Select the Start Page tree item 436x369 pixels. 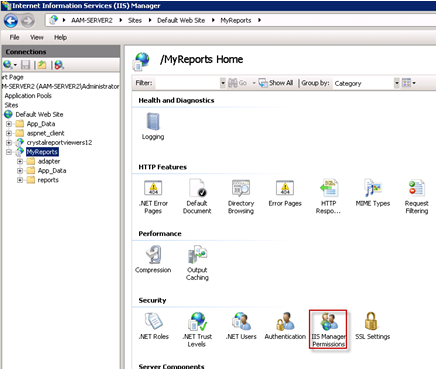13,77
